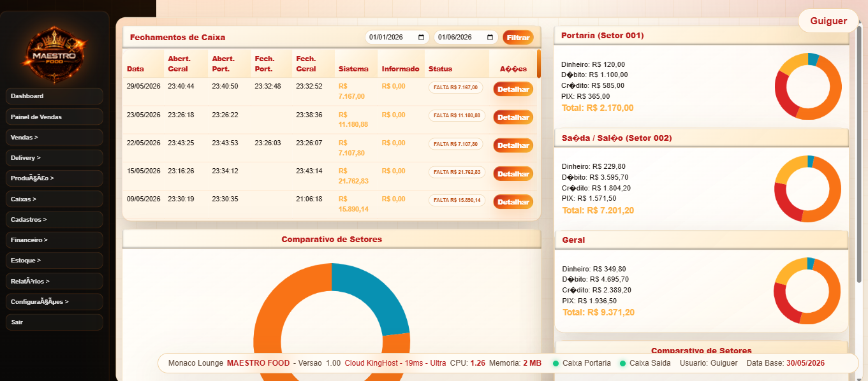Click the Saída / Salão (Setor 002) donut chart
The image size is (868, 381).
pos(808,189)
